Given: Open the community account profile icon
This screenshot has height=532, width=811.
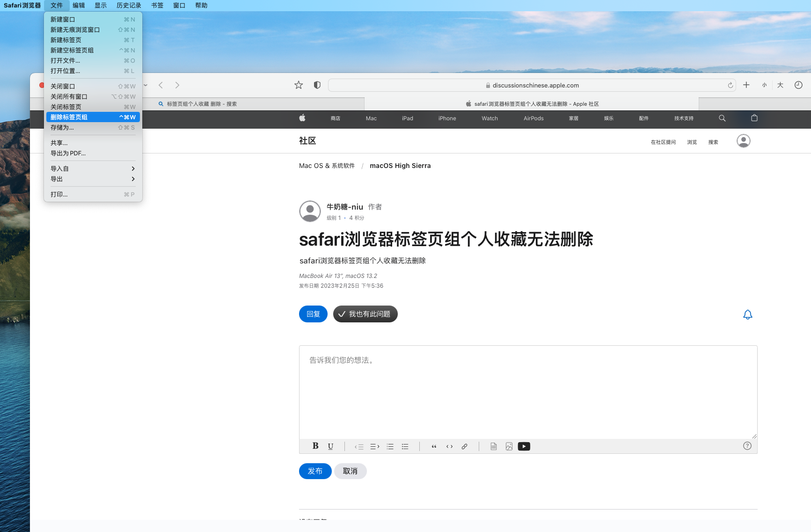Looking at the screenshot, I should tap(744, 141).
